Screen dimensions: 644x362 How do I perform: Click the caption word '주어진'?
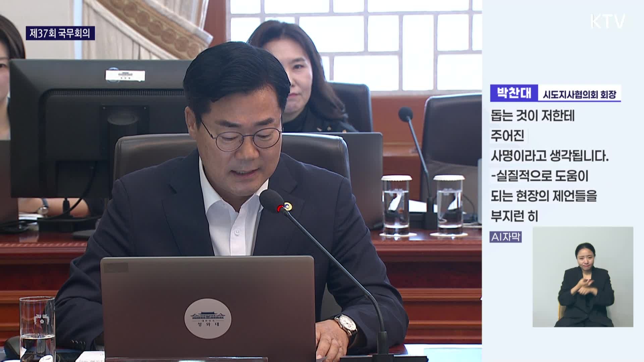[507, 136]
